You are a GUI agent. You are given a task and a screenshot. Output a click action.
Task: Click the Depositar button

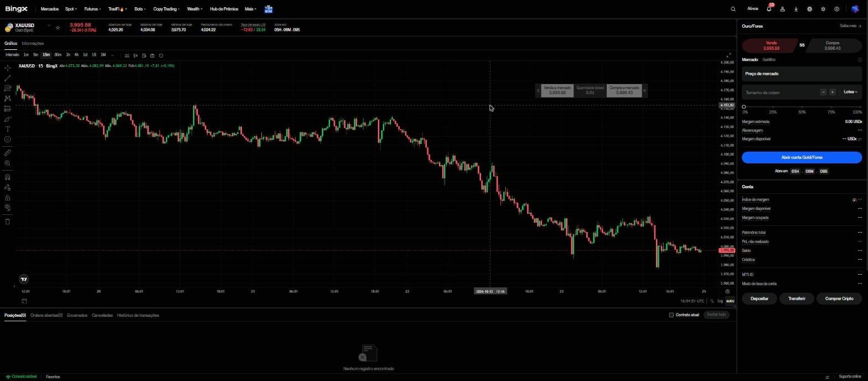click(759, 298)
